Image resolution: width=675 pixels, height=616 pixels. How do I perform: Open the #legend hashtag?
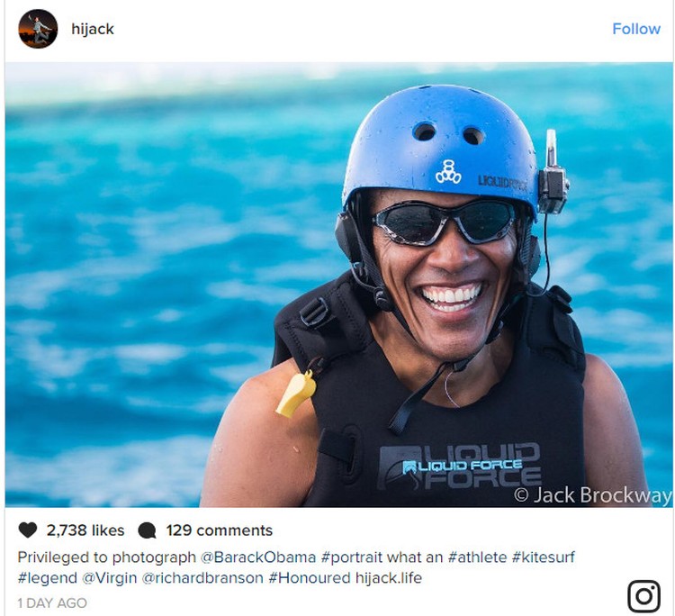click(x=48, y=577)
